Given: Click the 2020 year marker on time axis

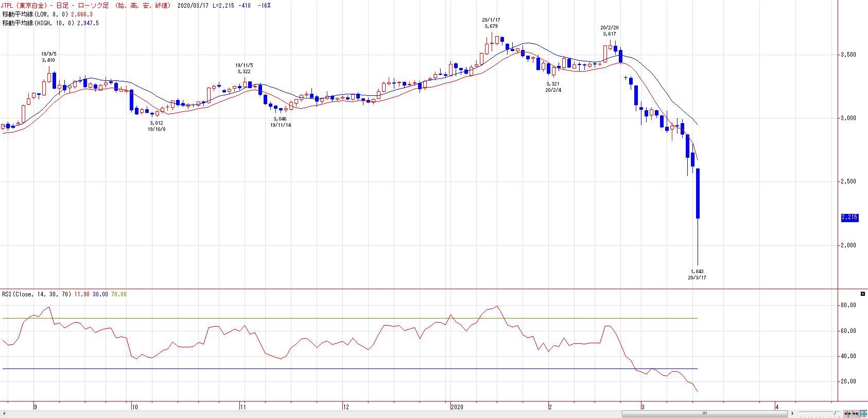Looking at the screenshot, I should (x=457, y=407).
